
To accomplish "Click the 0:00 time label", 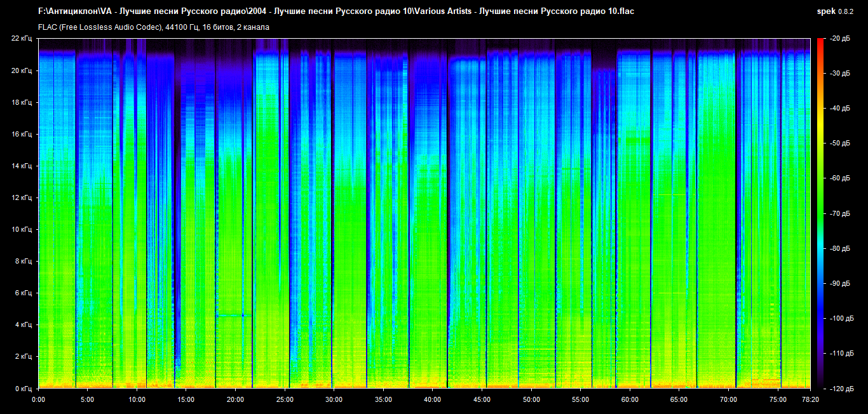I will [x=38, y=399].
